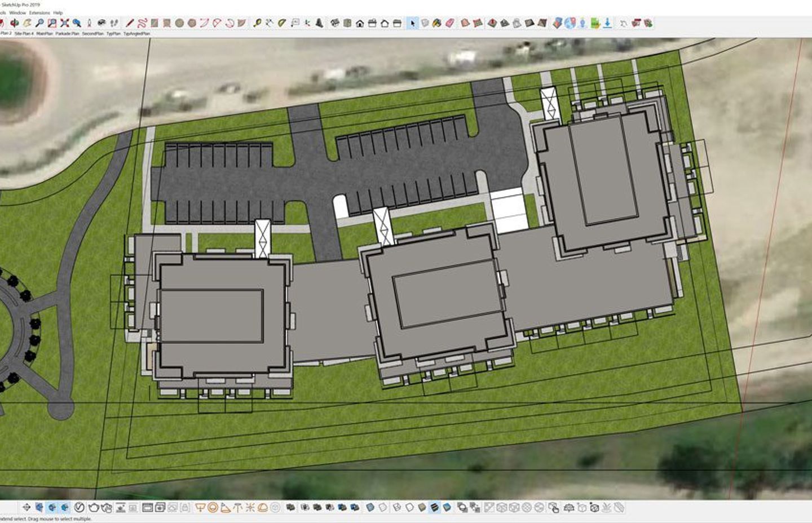Open the 3D Warehouse globe icon
Viewport: 812px width, 523px height.
570,23
